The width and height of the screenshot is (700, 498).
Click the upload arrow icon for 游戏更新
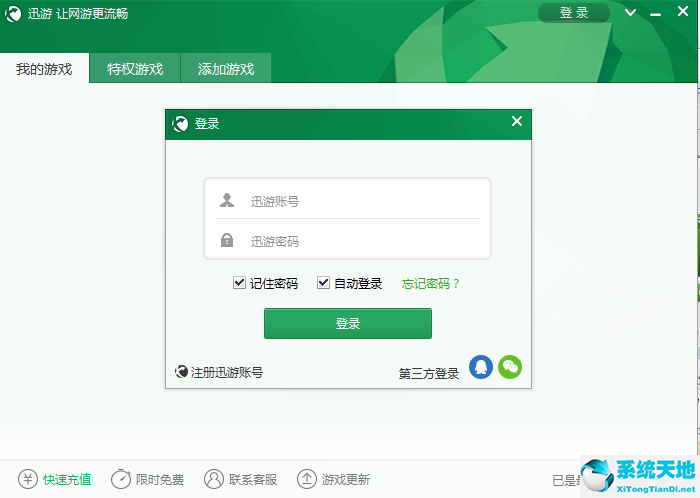(307, 479)
